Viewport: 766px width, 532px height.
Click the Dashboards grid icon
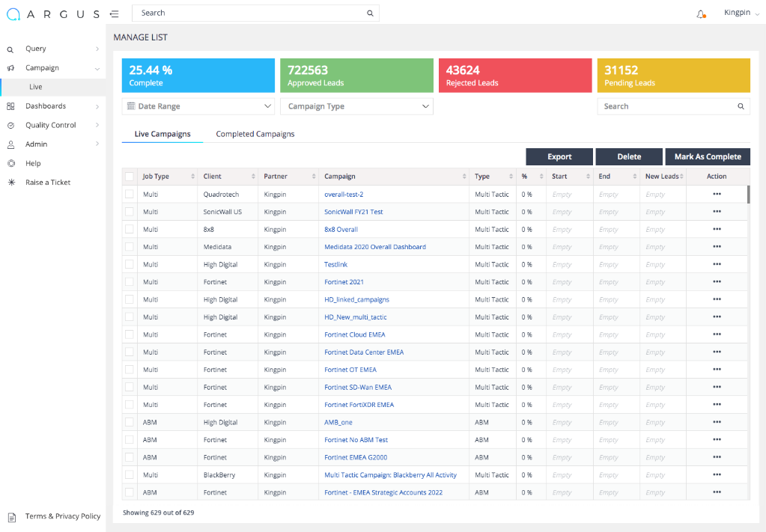[x=10, y=106]
